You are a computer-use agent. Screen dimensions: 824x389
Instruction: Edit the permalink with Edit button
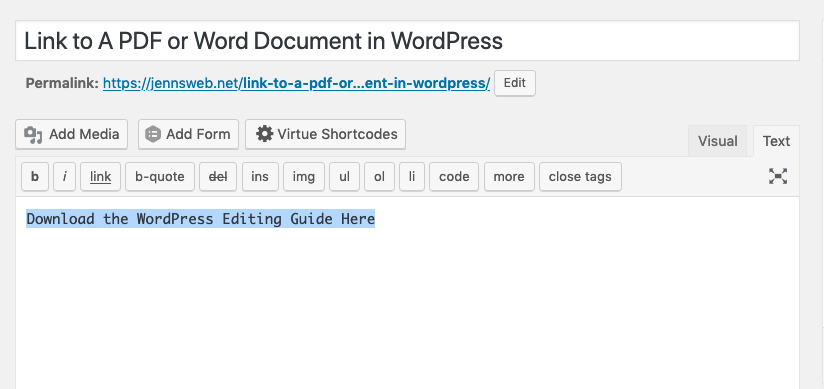click(x=514, y=83)
